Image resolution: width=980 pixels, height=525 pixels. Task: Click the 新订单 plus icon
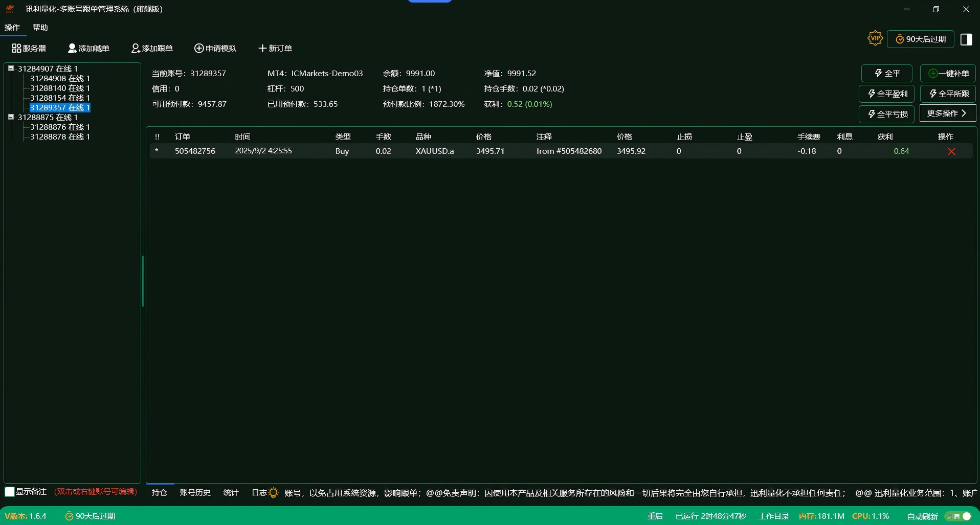pos(263,48)
